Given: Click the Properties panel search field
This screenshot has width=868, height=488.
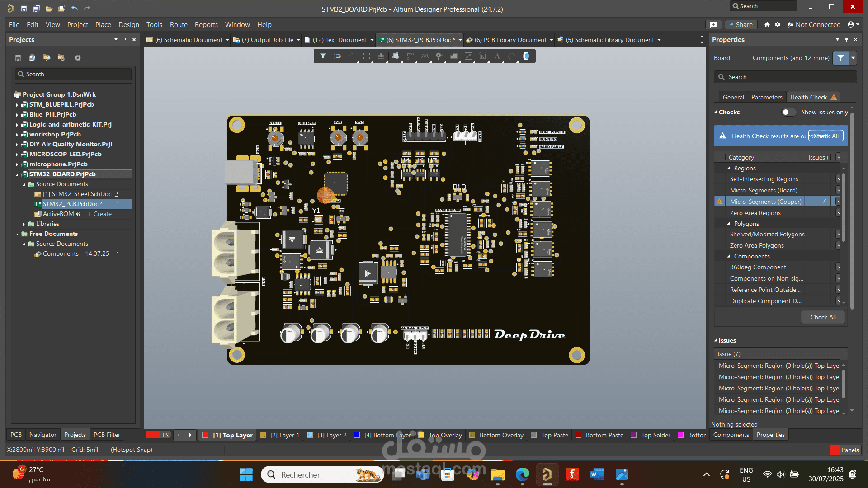Looking at the screenshot, I should tap(785, 77).
